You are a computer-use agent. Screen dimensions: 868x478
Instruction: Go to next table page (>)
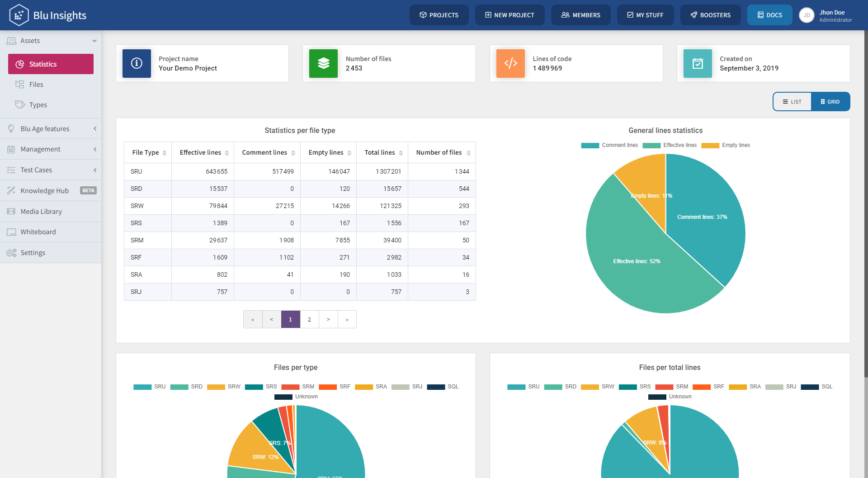pyautogui.click(x=328, y=319)
